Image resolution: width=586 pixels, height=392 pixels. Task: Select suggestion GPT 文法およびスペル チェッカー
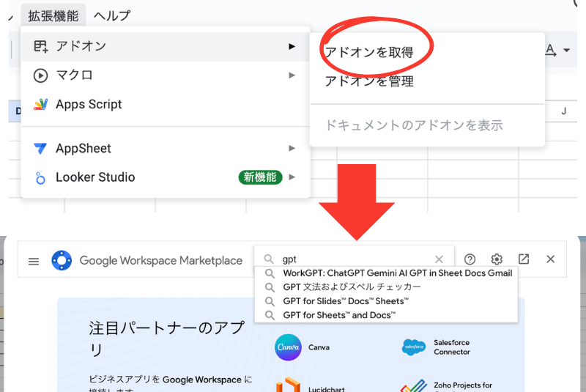386,287
